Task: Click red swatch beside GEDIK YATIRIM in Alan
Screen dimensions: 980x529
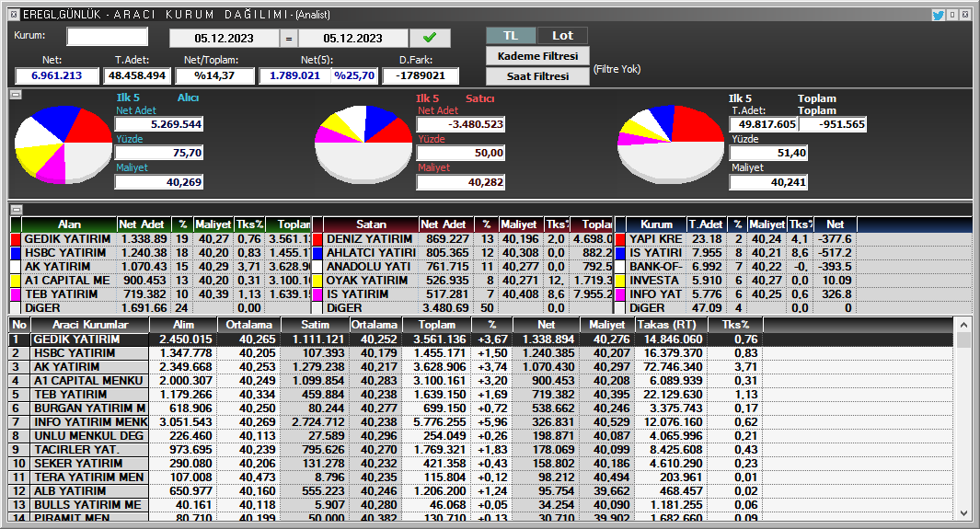Action: click(x=16, y=239)
